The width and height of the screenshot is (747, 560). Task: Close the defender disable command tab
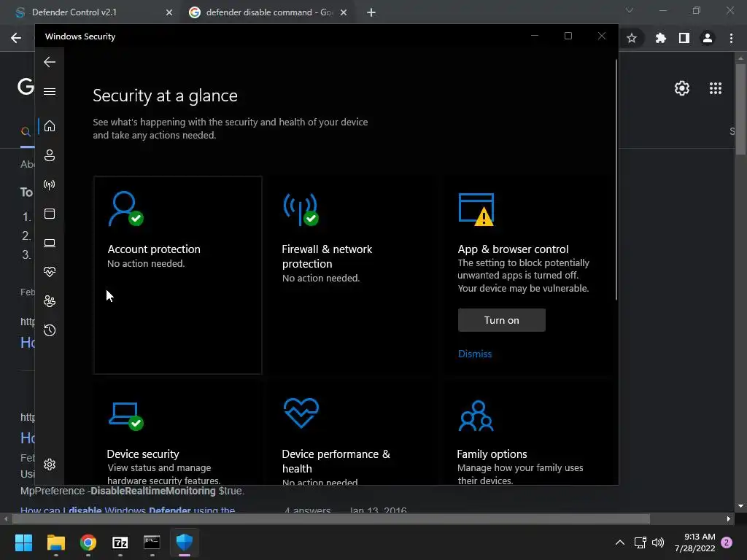pyautogui.click(x=344, y=13)
